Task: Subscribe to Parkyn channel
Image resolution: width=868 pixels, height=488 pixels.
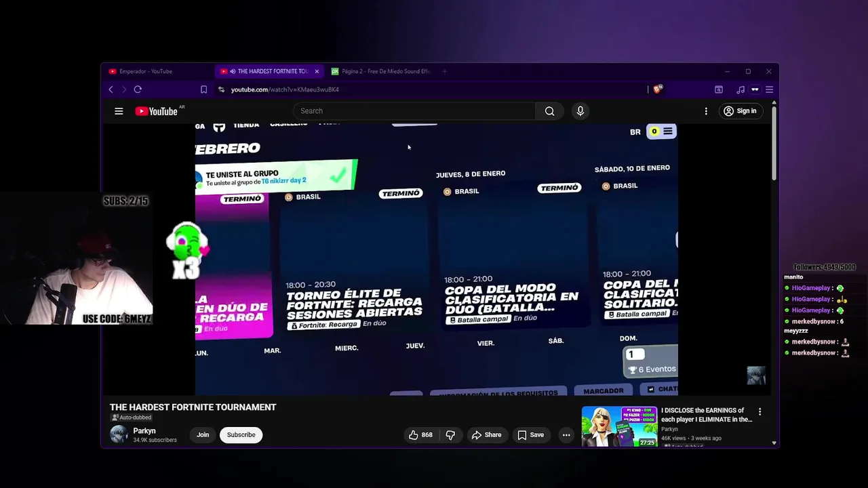Action: tap(241, 435)
